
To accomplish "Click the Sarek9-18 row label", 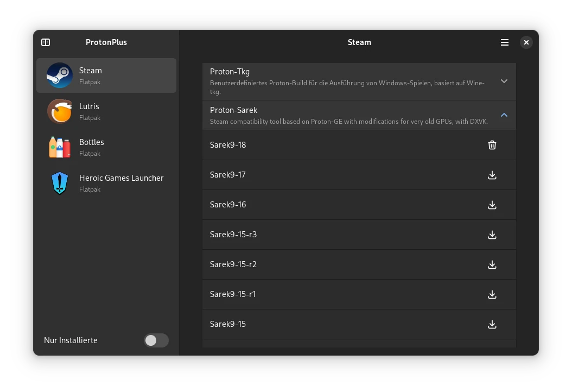I will (227, 145).
